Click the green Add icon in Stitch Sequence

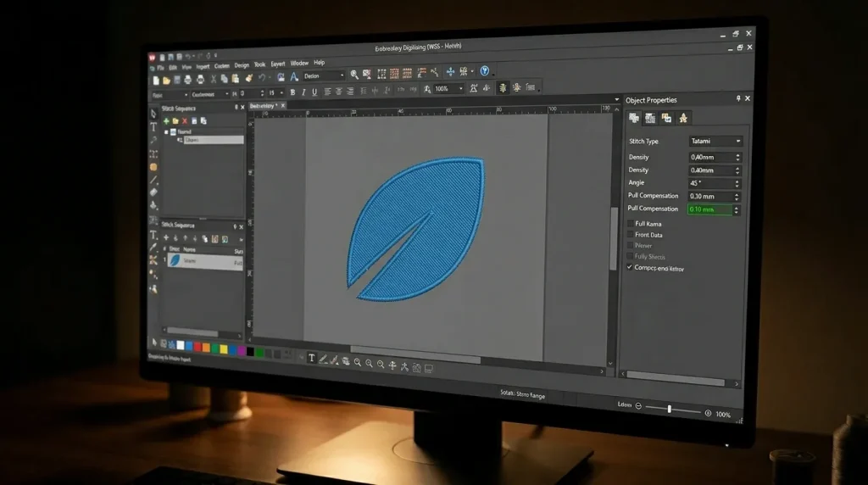pos(166,120)
